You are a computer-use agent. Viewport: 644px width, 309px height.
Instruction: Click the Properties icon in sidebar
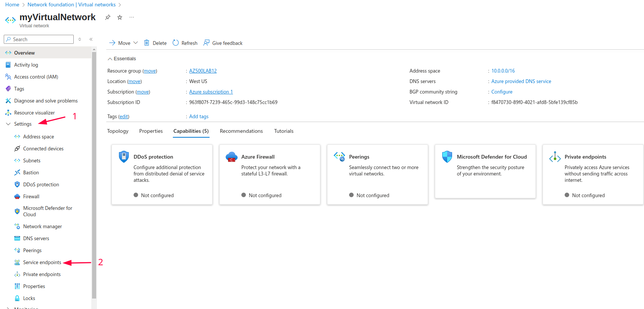point(17,286)
